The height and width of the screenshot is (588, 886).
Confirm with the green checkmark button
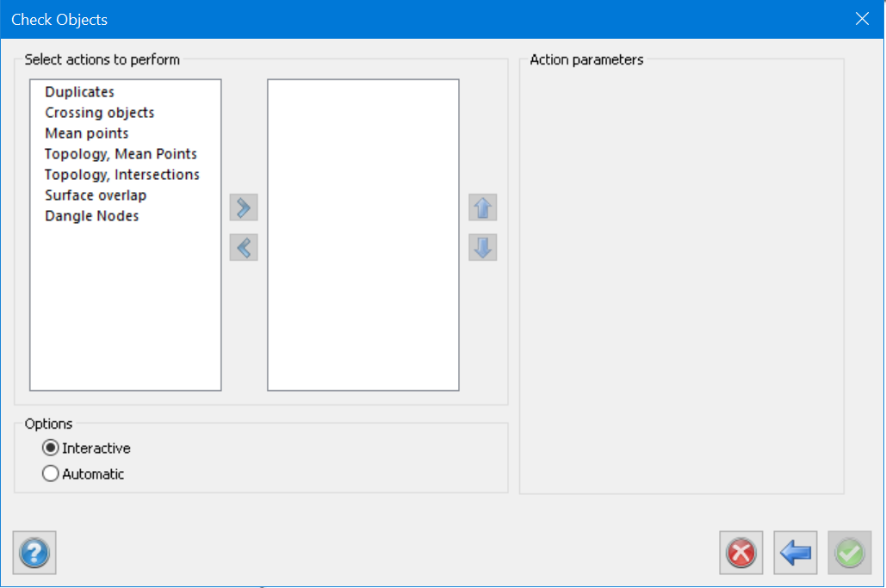[x=850, y=553]
